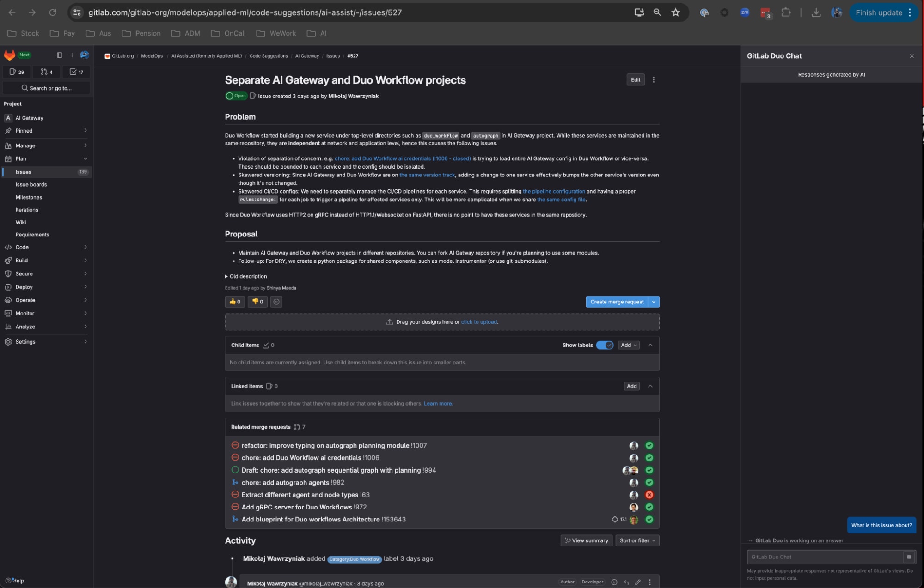Screen dimensions: 924x588
Task: Open issue actions three-dot menu
Action: [654, 79]
